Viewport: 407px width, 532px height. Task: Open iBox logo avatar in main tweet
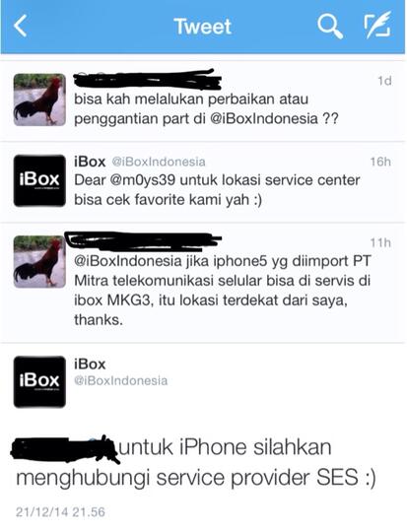point(39,381)
